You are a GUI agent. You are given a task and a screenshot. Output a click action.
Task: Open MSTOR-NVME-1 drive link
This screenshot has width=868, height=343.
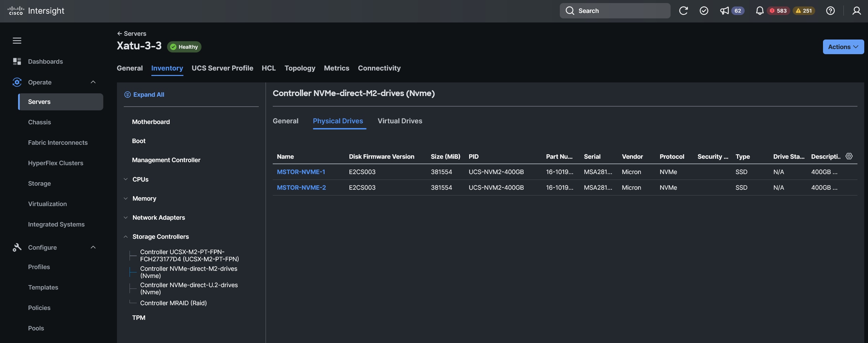301,172
